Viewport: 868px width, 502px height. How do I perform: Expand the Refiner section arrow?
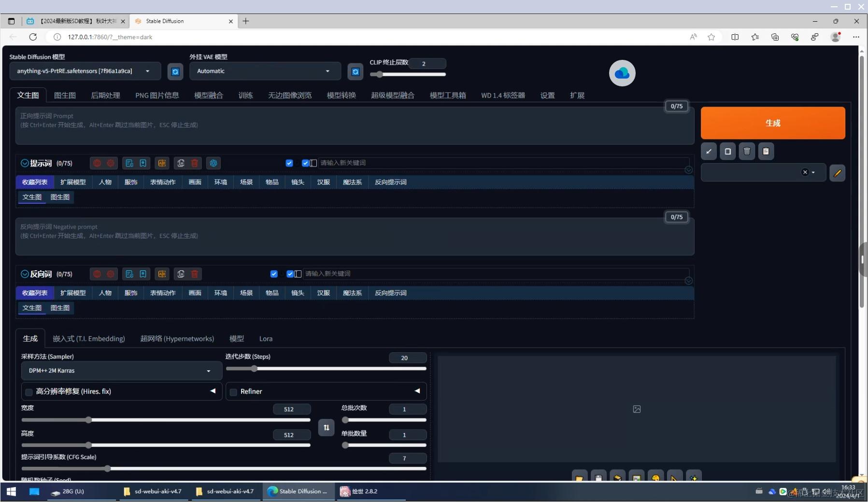(417, 391)
